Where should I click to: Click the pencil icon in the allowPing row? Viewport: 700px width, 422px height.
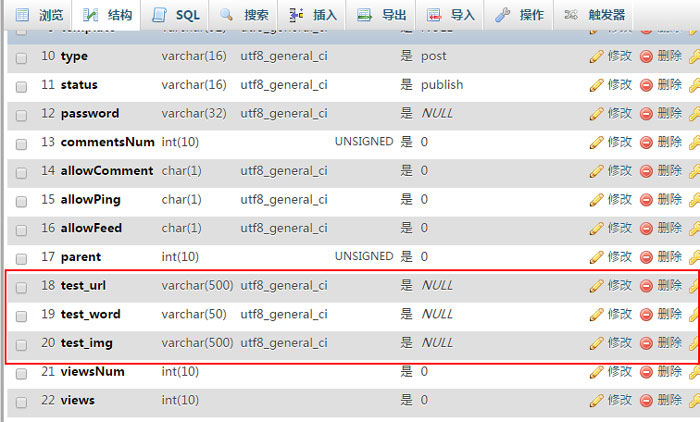(x=597, y=200)
